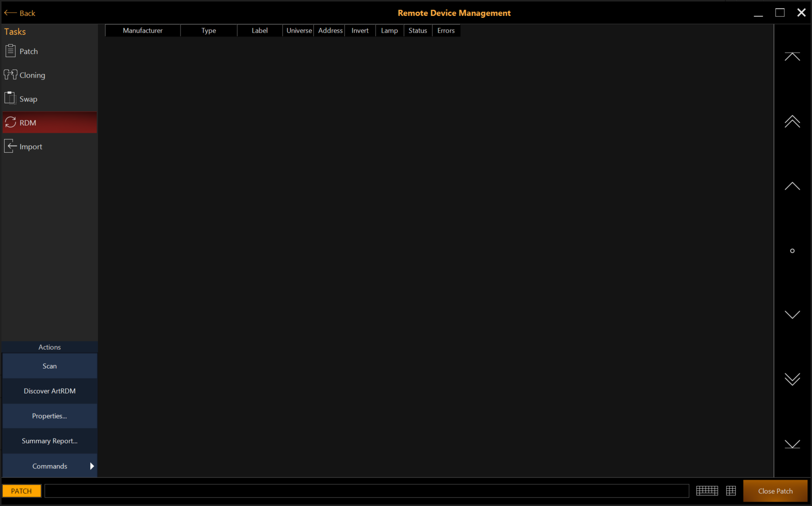Click the Patch clipboard icon
Screen dimensions: 812x506
(x=10, y=51)
